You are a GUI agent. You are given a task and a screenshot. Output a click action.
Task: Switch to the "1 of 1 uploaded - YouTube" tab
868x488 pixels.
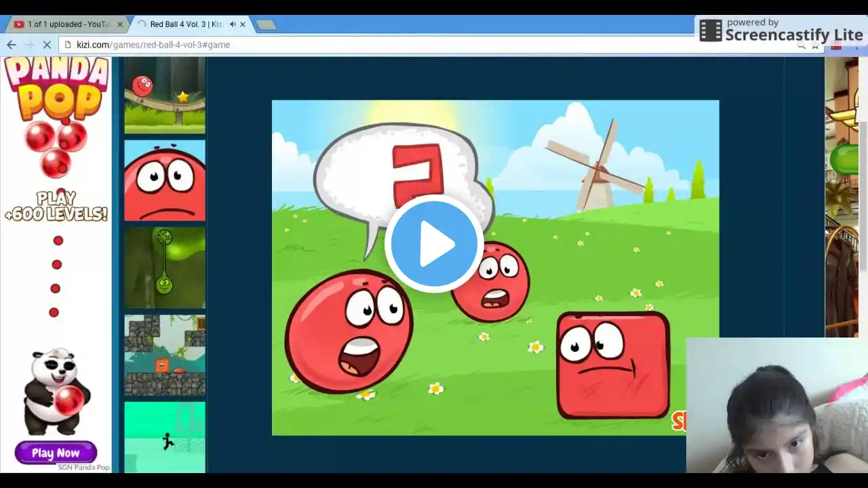click(66, 24)
